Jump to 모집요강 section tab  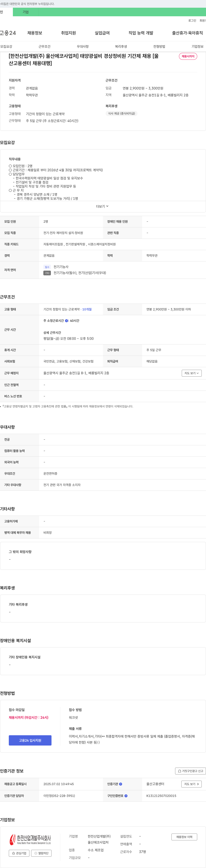[6, 46]
